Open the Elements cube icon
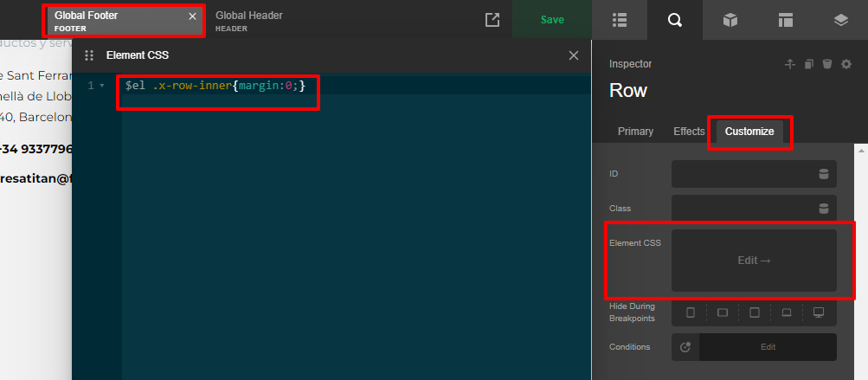Image resolution: width=868 pixels, height=380 pixels. coord(730,20)
